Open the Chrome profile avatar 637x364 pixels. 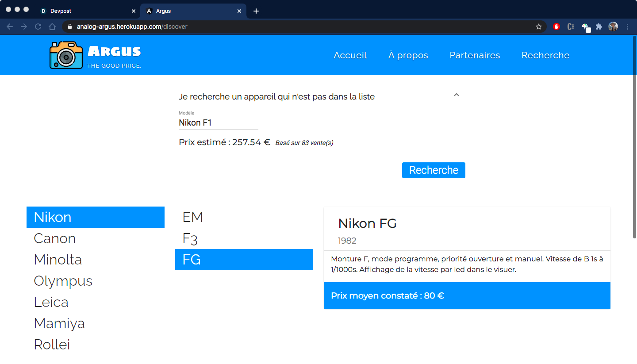pos(613,27)
